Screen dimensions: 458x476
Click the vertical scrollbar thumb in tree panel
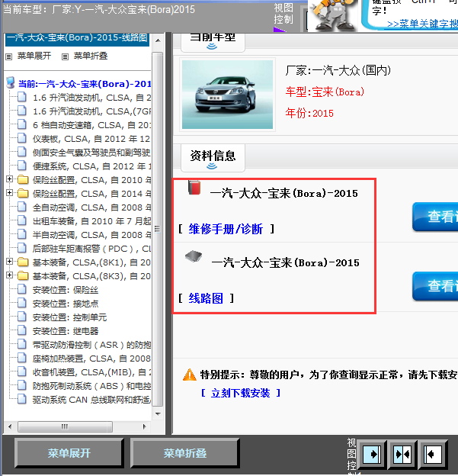tap(158, 229)
